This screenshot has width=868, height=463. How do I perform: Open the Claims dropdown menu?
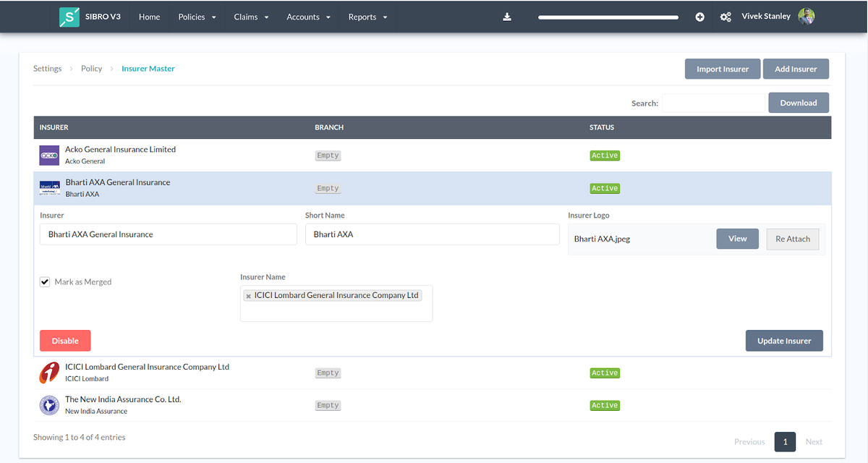[251, 17]
